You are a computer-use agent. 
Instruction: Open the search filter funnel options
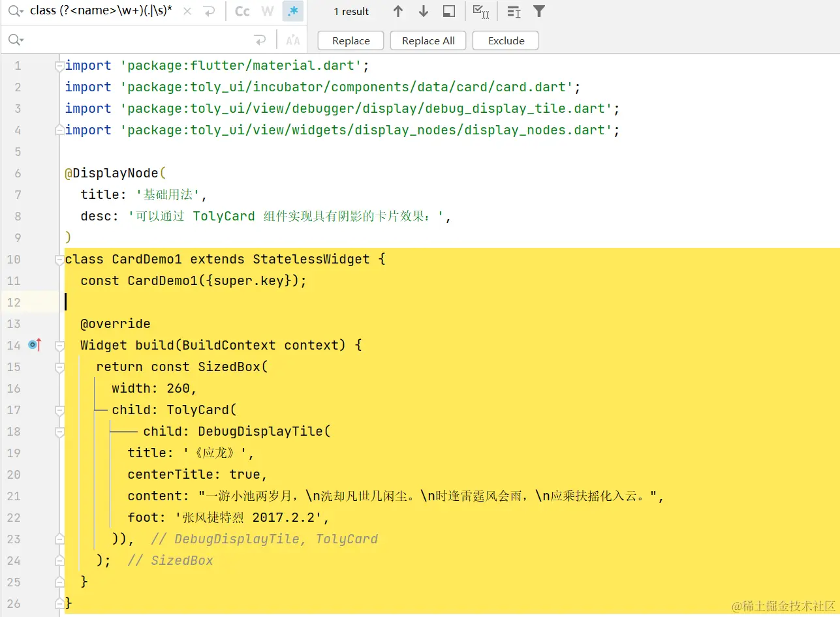click(539, 12)
